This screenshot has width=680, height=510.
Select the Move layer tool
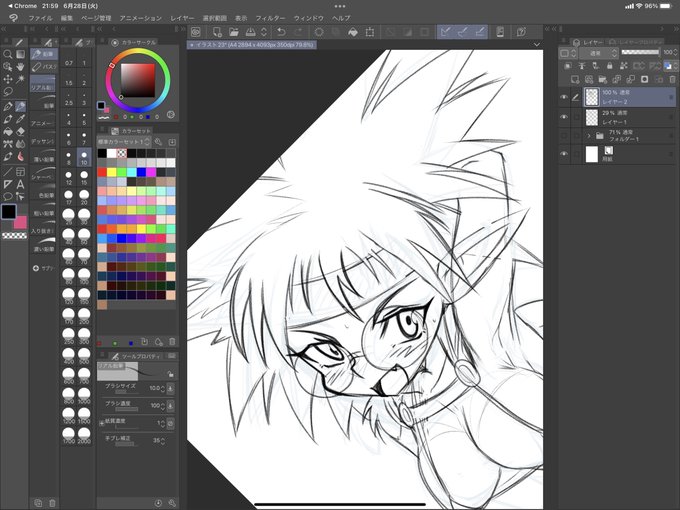(7, 79)
